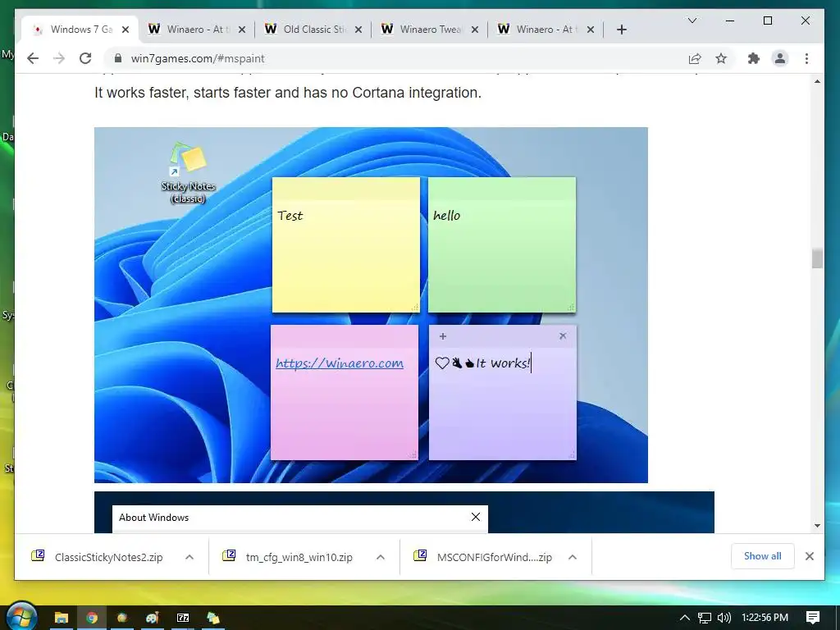840x630 pixels.
Task: Click the page scrollbar thumb
Action: pyautogui.click(x=817, y=258)
